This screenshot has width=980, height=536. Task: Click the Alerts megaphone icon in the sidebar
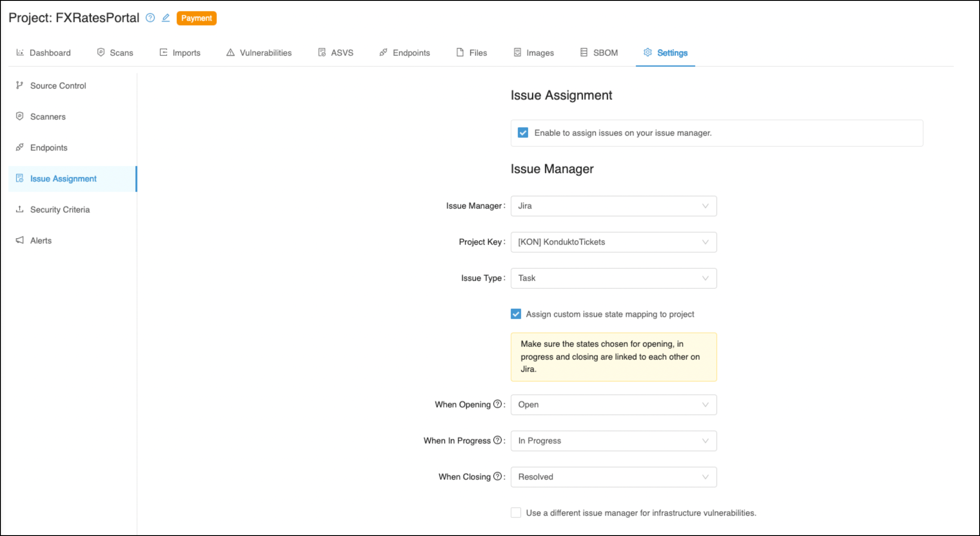click(x=19, y=240)
